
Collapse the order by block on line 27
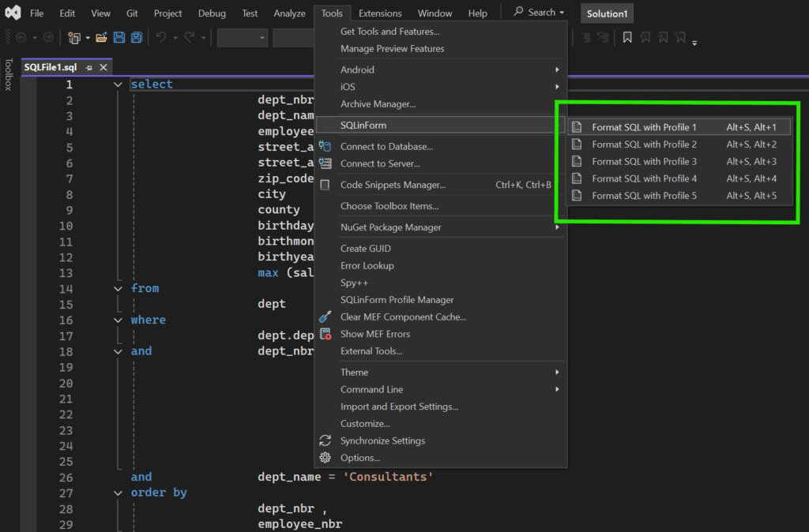[x=118, y=493]
